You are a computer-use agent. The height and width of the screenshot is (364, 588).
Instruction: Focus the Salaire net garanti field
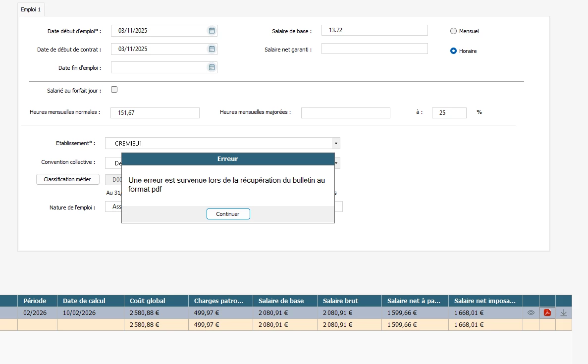(x=374, y=49)
